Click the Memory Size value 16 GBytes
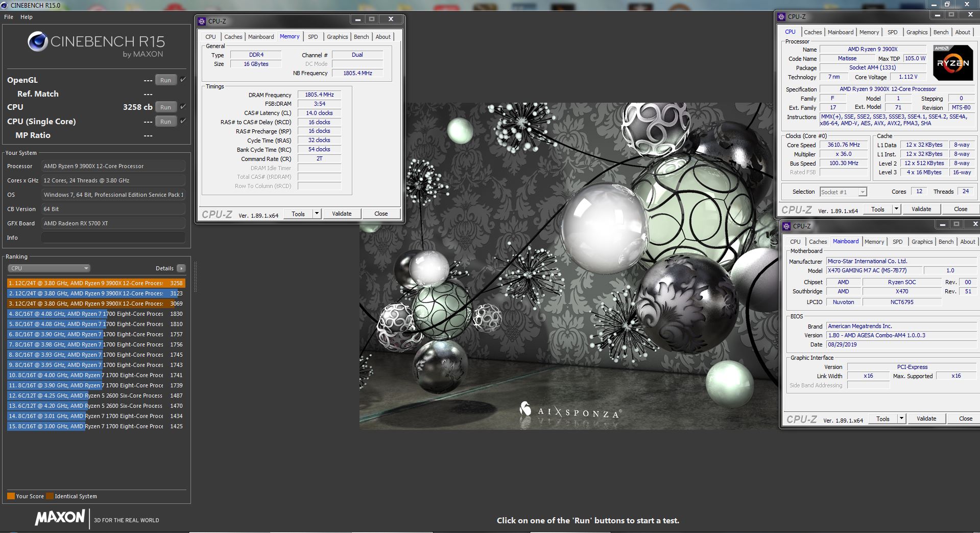 point(255,64)
